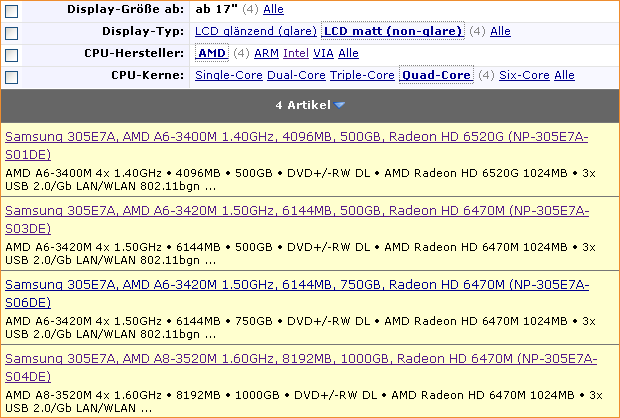Click the 'CPU-Hersteller:' label
The image size is (620, 418).
click(134, 53)
